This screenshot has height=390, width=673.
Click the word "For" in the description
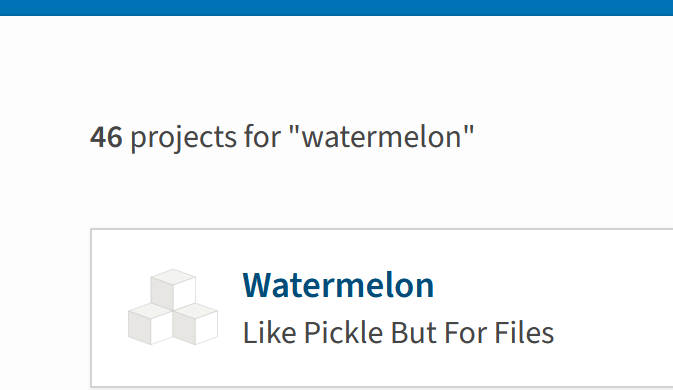coord(465,333)
